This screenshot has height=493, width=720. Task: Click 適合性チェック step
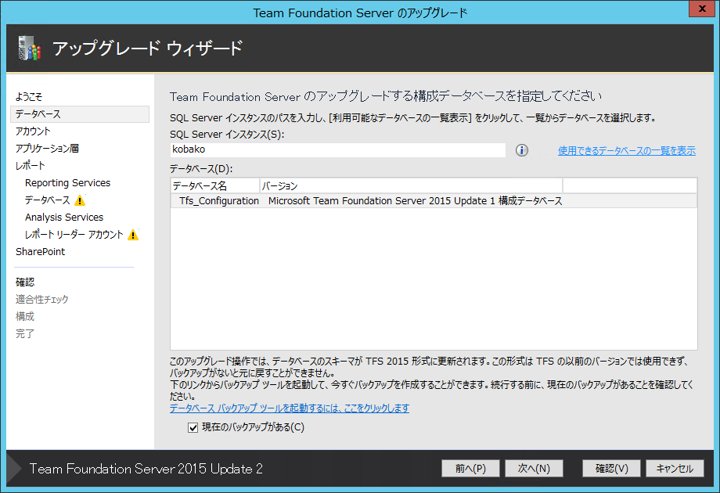point(42,299)
